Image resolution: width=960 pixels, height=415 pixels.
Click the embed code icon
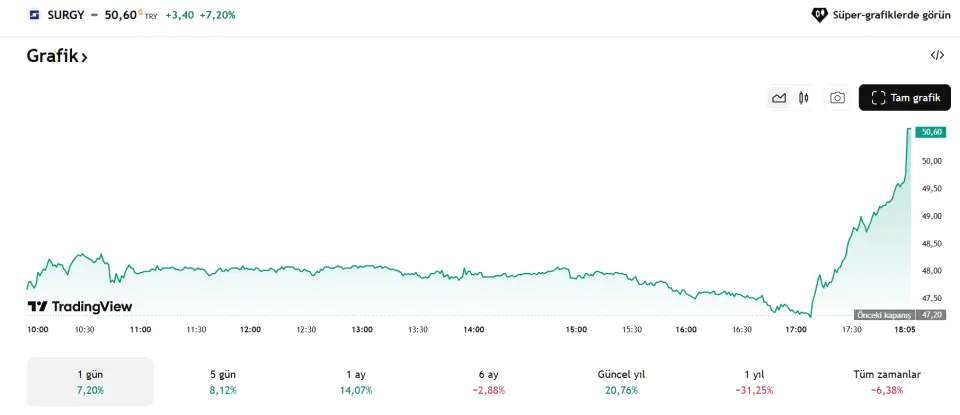pyautogui.click(x=937, y=56)
